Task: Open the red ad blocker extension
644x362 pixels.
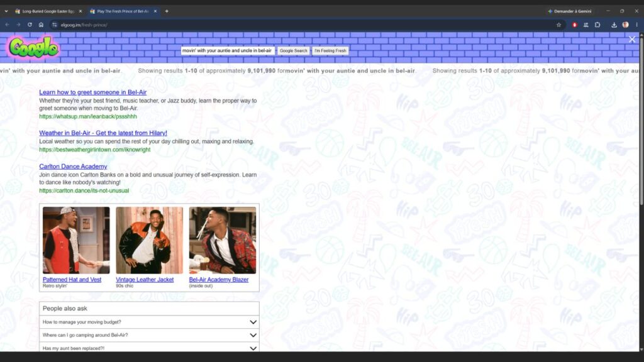Action: (575, 25)
